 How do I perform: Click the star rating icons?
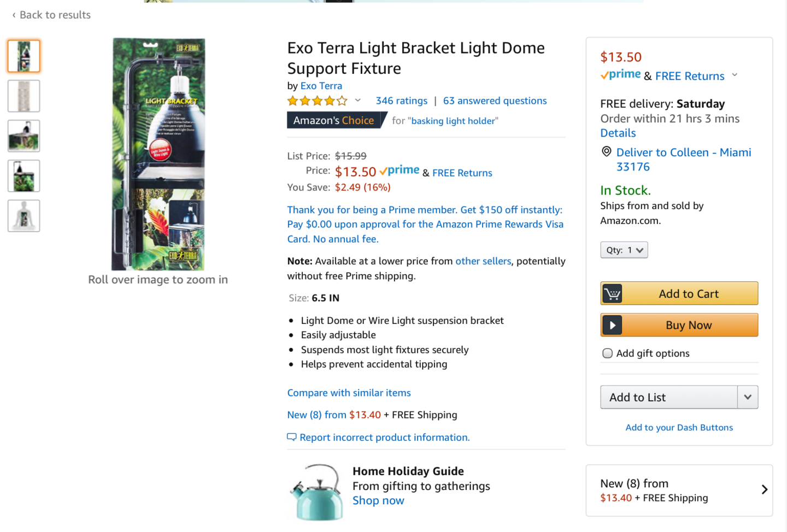tap(317, 101)
